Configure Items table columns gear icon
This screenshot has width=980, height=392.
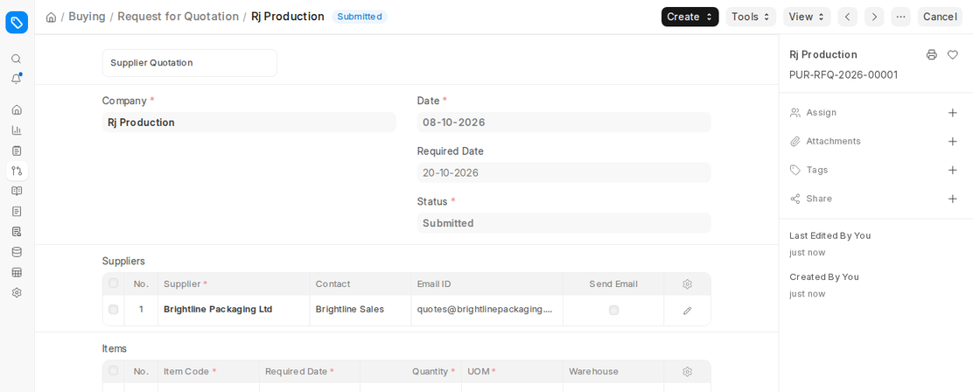click(x=688, y=372)
